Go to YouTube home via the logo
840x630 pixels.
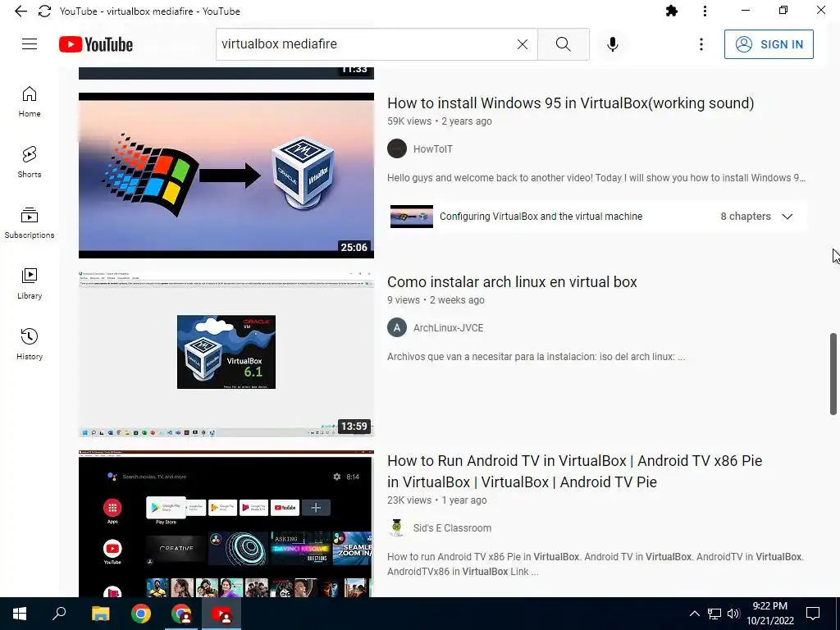pyautogui.click(x=96, y=44)
